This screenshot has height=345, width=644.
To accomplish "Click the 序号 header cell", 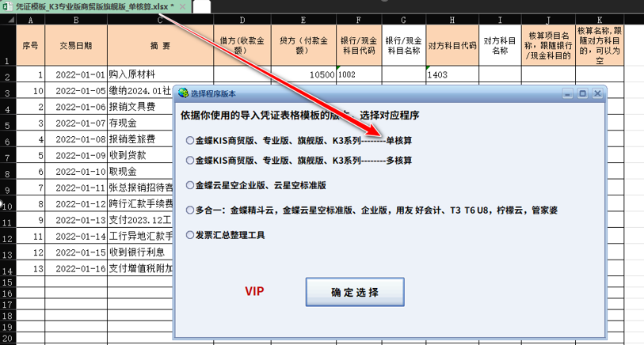I will [30, 46].
